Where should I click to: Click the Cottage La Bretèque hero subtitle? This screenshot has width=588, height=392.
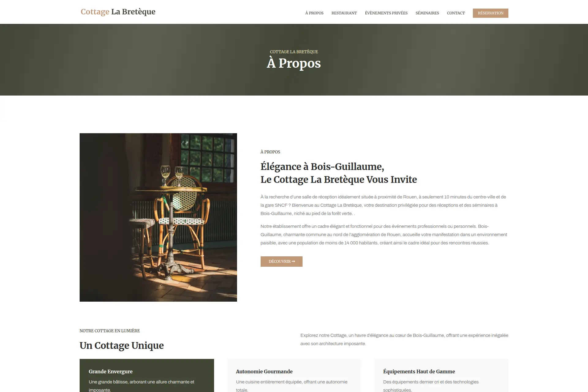pyautogui.click(x=294, y=52)
